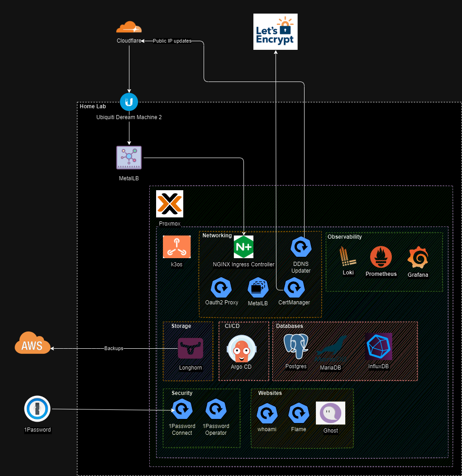462x476 pixels.
Task: Click the Postgres elephant icon
Action: tap(296, 347)
